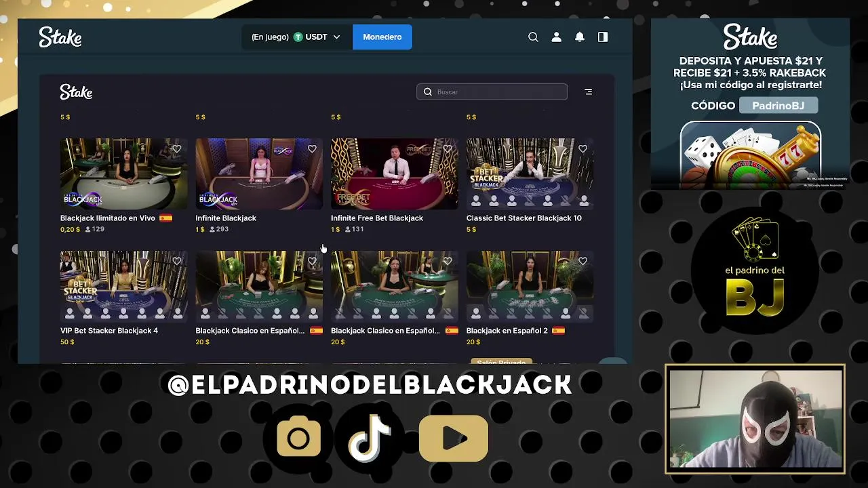Click the Buscar search field
Screen dimensions: 868x488
[x=492, y=91]
